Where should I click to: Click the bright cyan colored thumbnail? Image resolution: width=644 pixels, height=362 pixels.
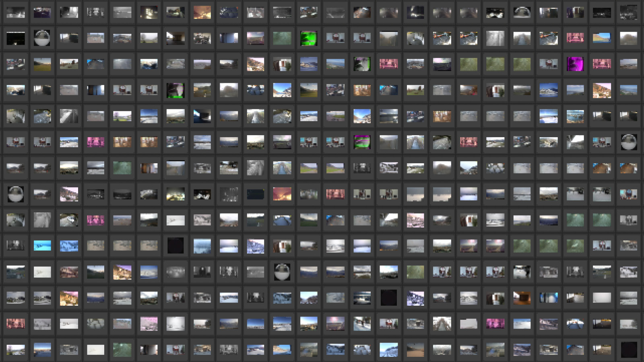42,245
